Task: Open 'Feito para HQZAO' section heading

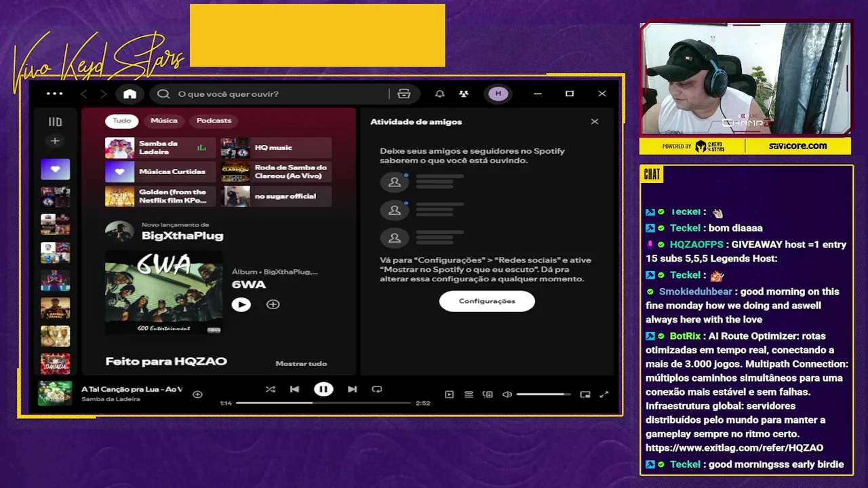Action: [x=166, y=361]
